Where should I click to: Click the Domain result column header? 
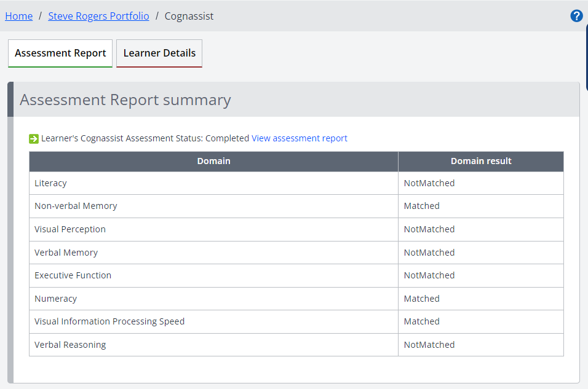481,161
